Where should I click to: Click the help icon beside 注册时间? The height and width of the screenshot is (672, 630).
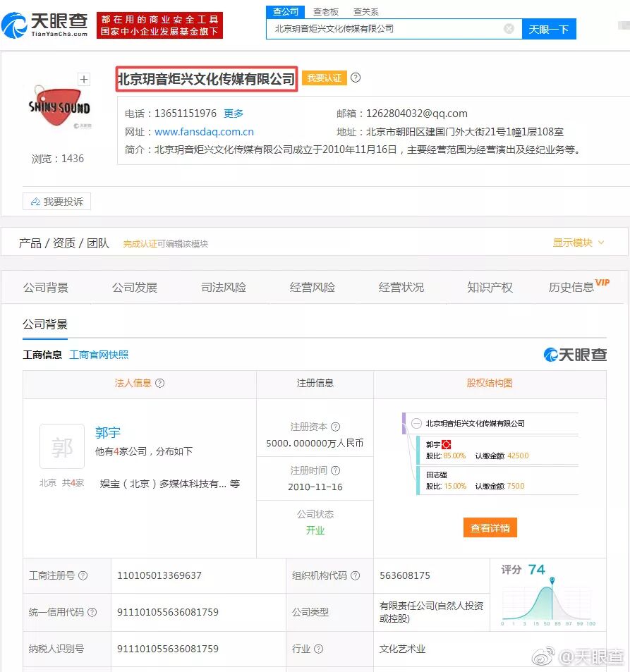pyautogui.click(x=336, y=470)
